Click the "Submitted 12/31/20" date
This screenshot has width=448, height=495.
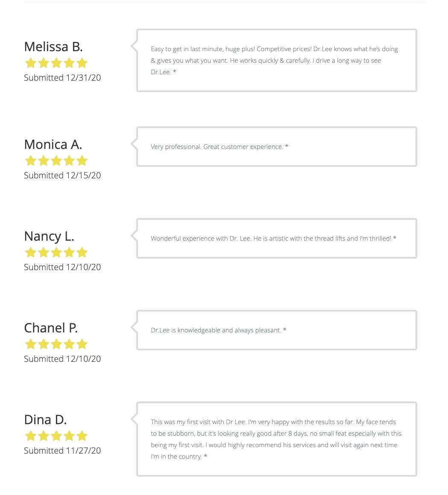tap(62, 78)
